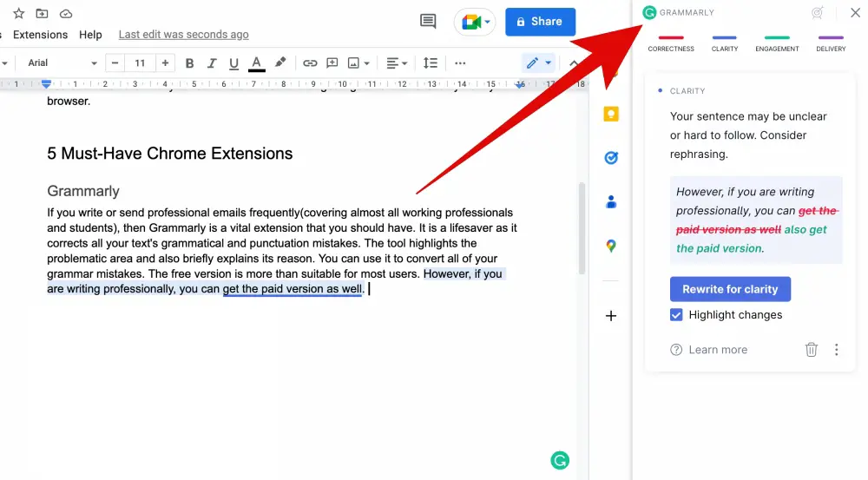Check the cloud document status icon

click(66, 13)
